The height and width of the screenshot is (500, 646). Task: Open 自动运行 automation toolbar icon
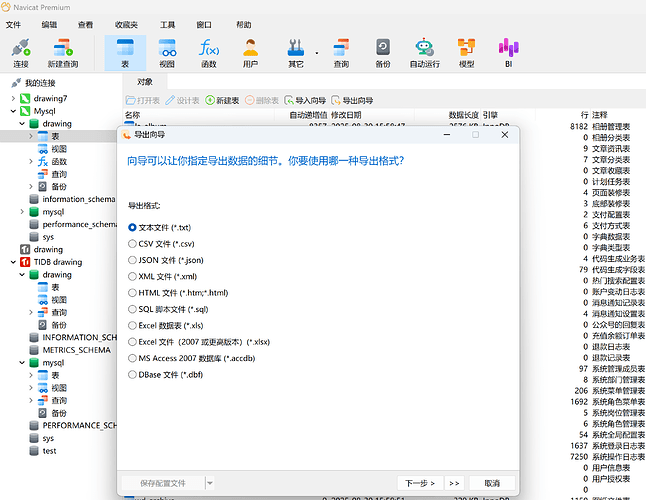(x=425, y=53)
